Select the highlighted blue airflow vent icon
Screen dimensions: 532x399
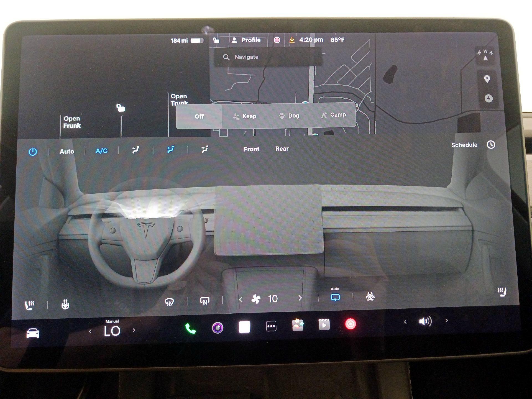click(x=170, y=150)
